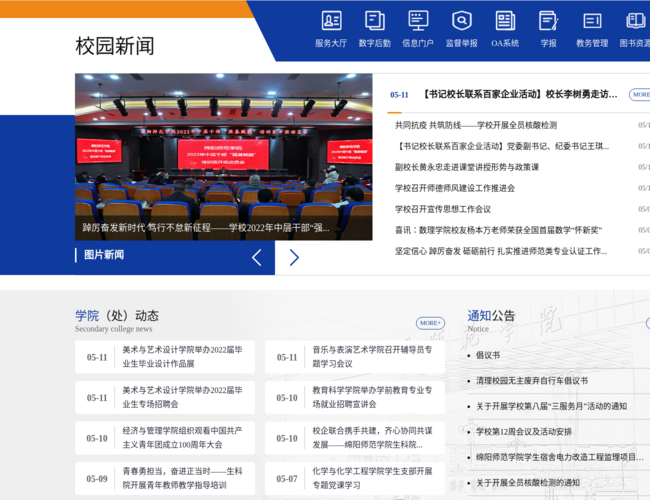This screenshot has height=500, width=650.
Task: Click the 监督举报 icon
Action: tap(461, 28)
